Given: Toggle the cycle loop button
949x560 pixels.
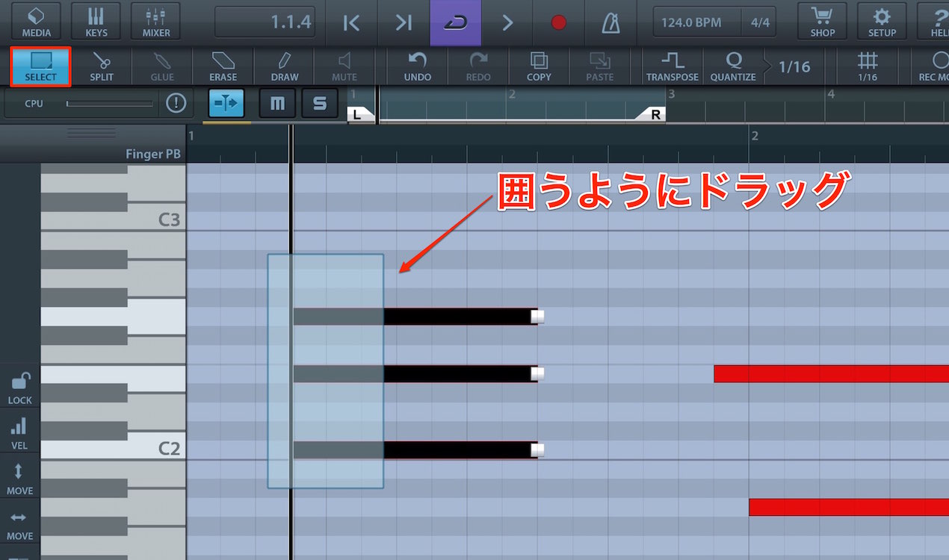Looking at the screenshot, I should pos(455,22).
